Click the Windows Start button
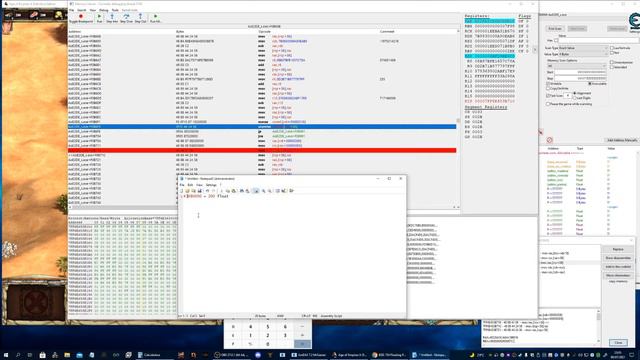Screen dimensions: 640x360 [x=6, y=355]
